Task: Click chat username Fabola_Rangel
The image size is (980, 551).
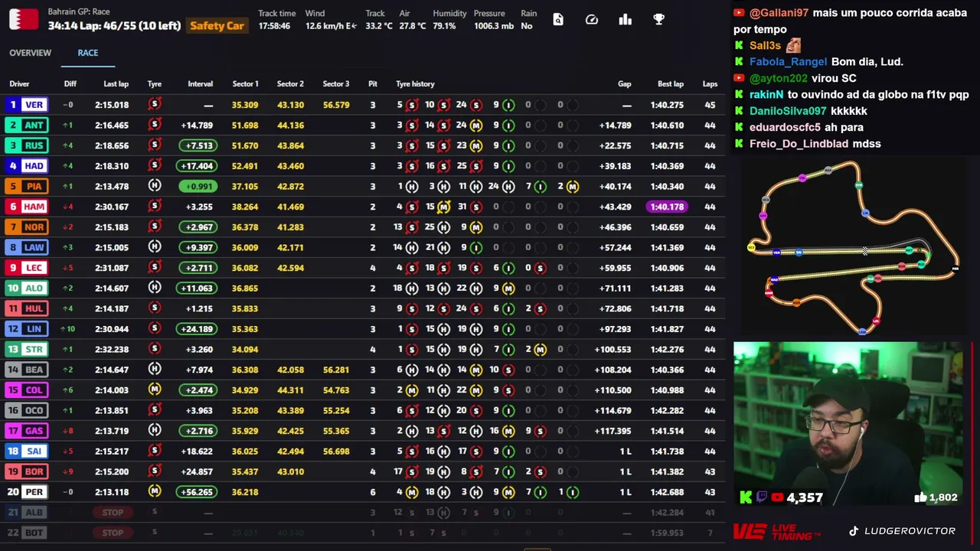Action: click(x=788, y=62)
